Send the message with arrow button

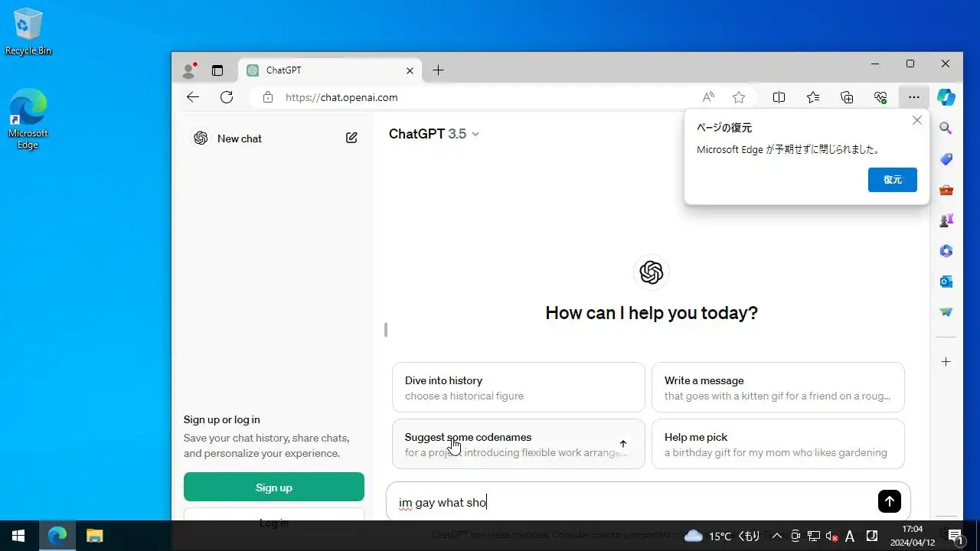[890, 502]
